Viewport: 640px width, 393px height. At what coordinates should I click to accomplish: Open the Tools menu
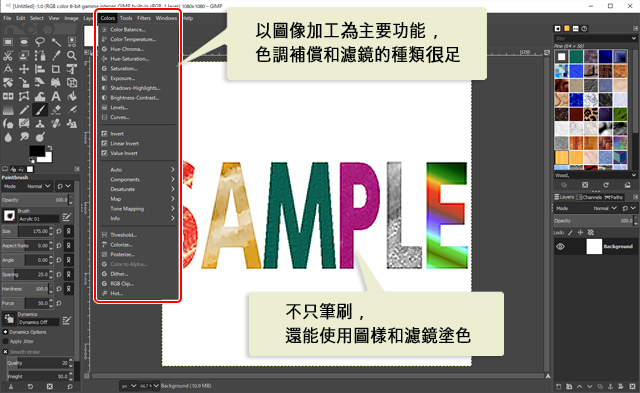pos(126,18)
